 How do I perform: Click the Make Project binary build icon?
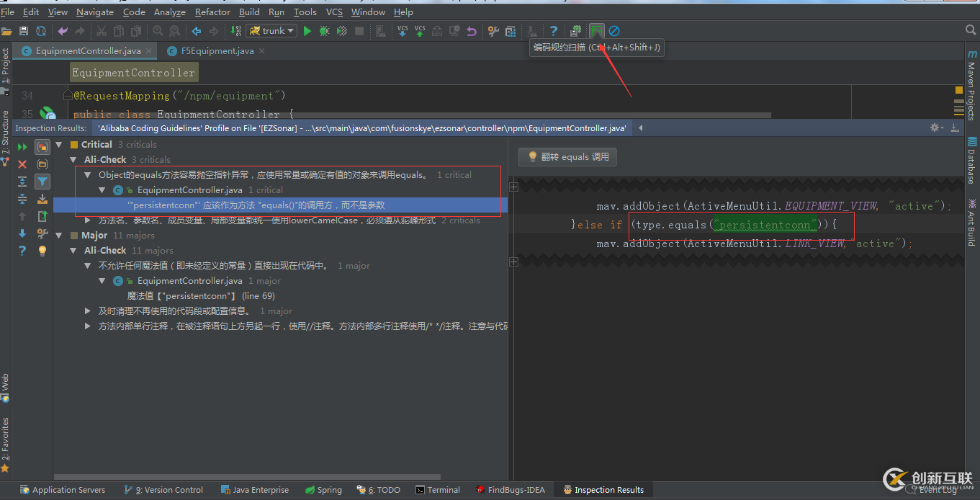[x=236, y=31]
